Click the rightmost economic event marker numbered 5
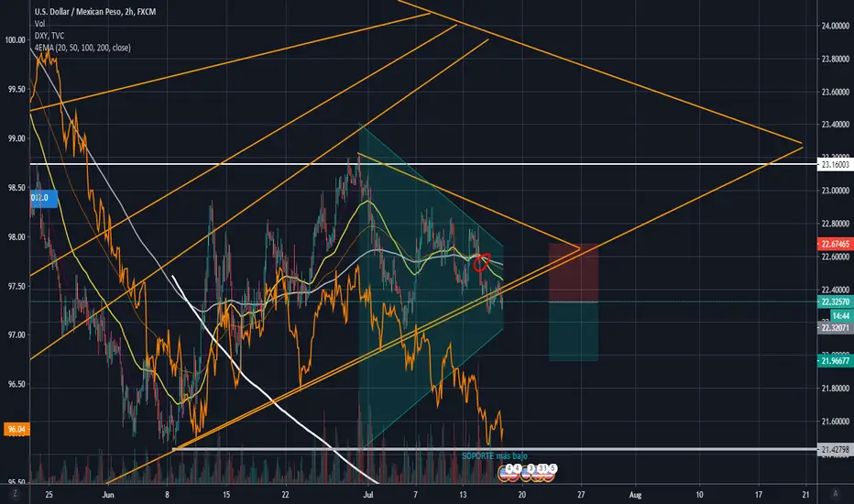The image size is (854, 504). 549,473
